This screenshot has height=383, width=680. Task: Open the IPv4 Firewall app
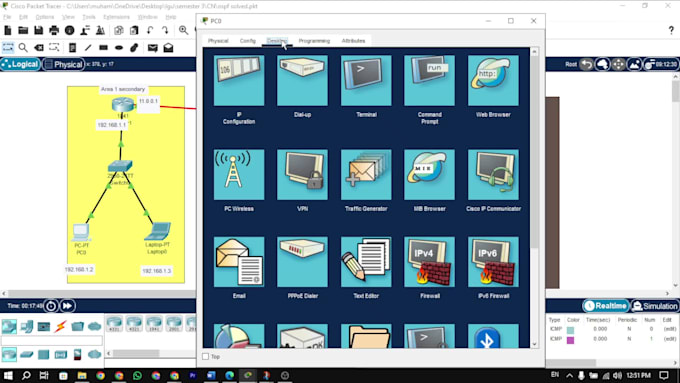(429, 262)
